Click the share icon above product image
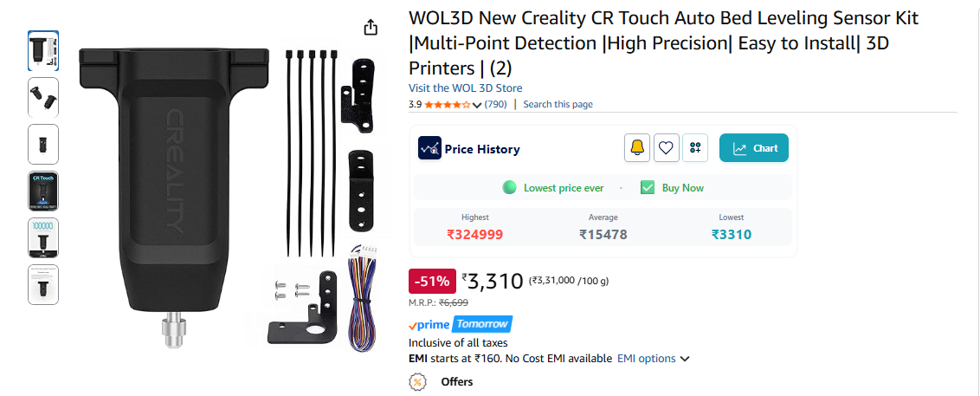Screen dimensions: 980x396 point(371,28)
